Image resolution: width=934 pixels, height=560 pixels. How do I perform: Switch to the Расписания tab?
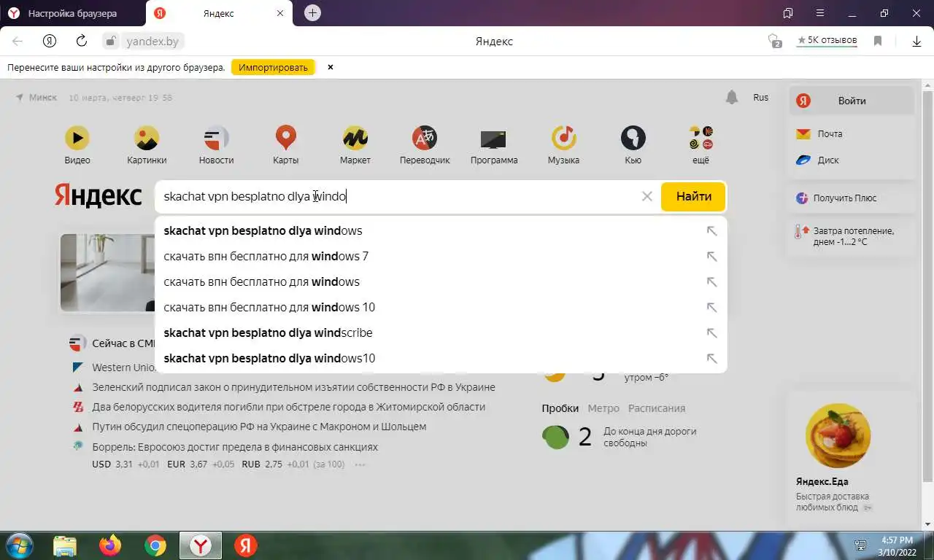pyautogui.click(x=657, y=408)
